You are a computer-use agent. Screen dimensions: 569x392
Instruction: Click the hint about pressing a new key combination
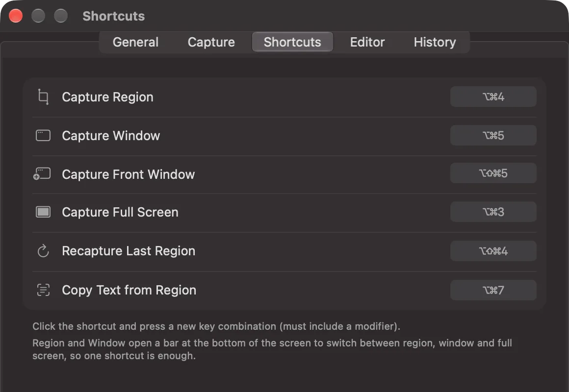pyautogui.click(x=216, y=326)
